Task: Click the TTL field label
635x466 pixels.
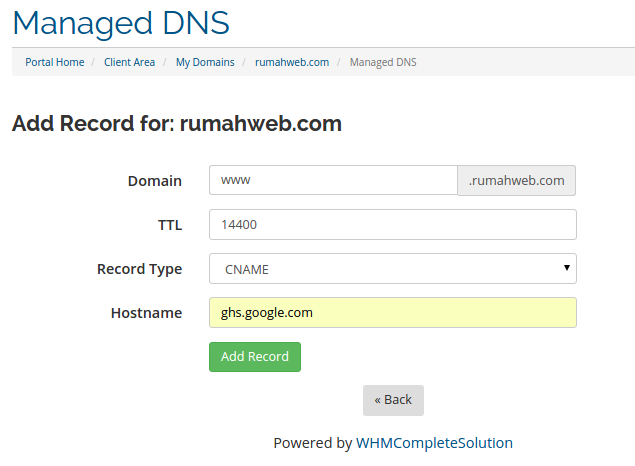Action: (x=170, y=225)
